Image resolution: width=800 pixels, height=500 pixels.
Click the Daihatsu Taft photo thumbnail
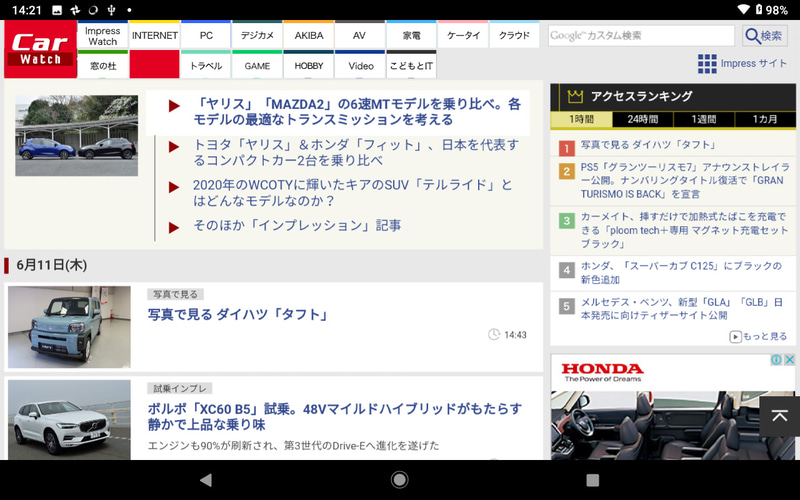pyautogui.click(x=69, y=327)
